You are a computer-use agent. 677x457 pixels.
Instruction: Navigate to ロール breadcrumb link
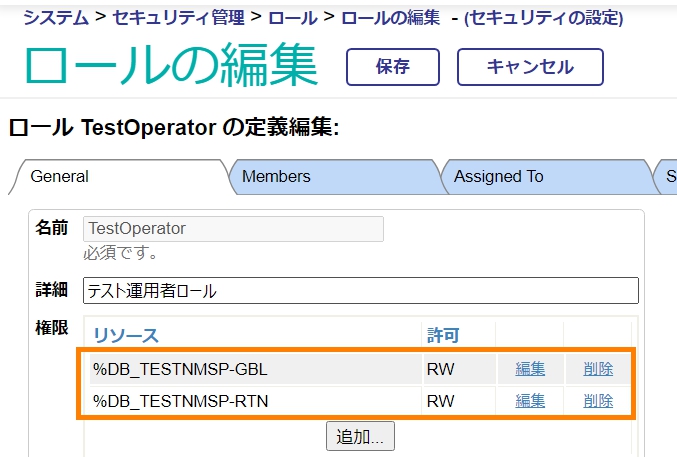296,17
